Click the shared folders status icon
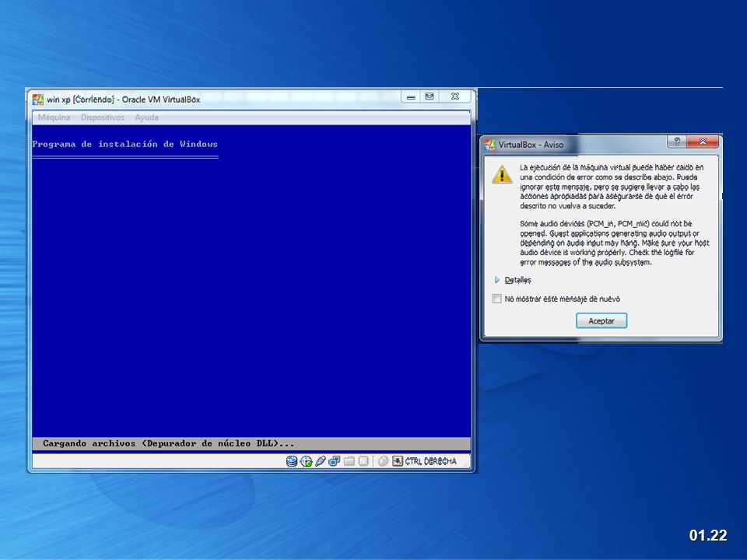The width and height of the screenshot is (747, 560). pos(349,461)
